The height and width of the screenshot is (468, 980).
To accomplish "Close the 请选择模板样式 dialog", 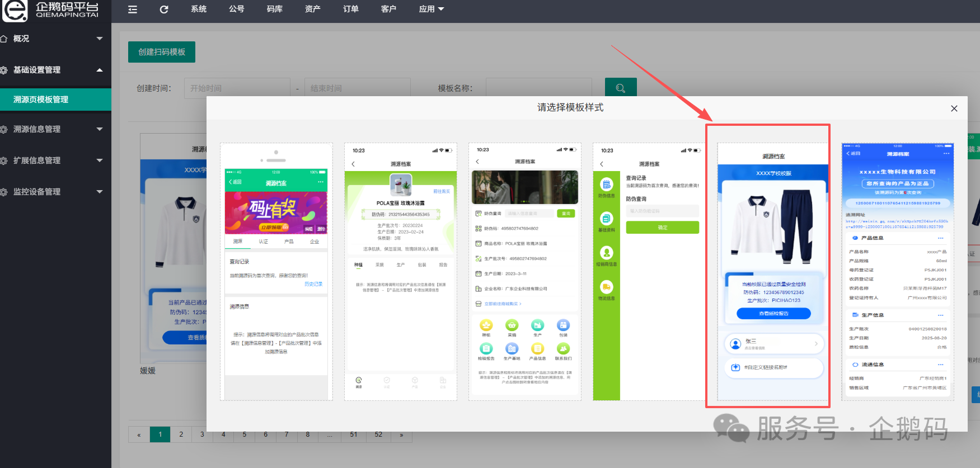I will tap(954, 108).
